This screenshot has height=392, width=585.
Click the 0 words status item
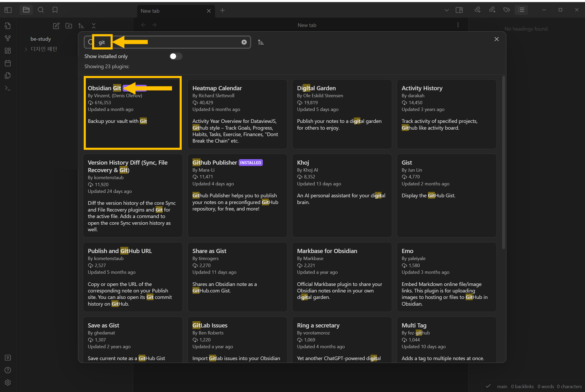tap(546, 386)
